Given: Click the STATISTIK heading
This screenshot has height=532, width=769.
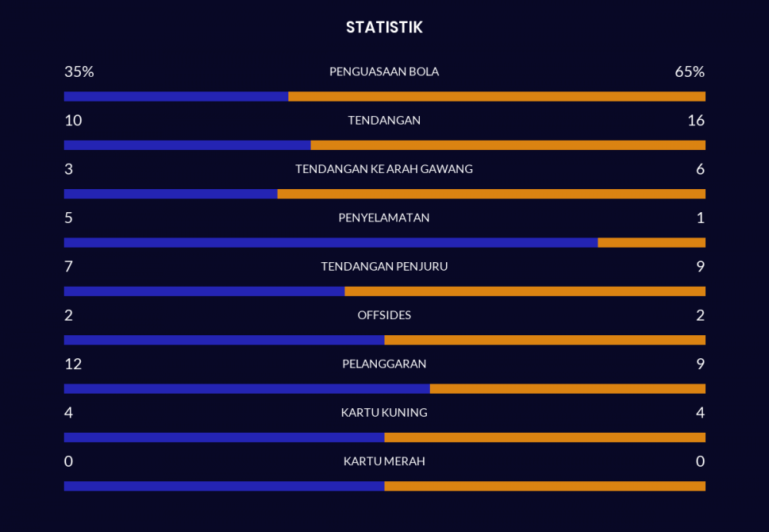Looking at the screenshot, I should pos(384,28).
